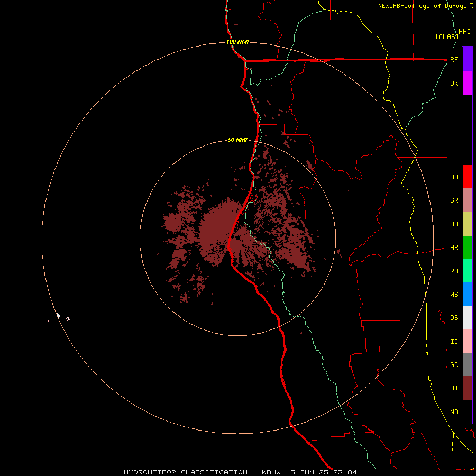Click the 23:04 time stamp
476x476 pixels.
(345, 472)
